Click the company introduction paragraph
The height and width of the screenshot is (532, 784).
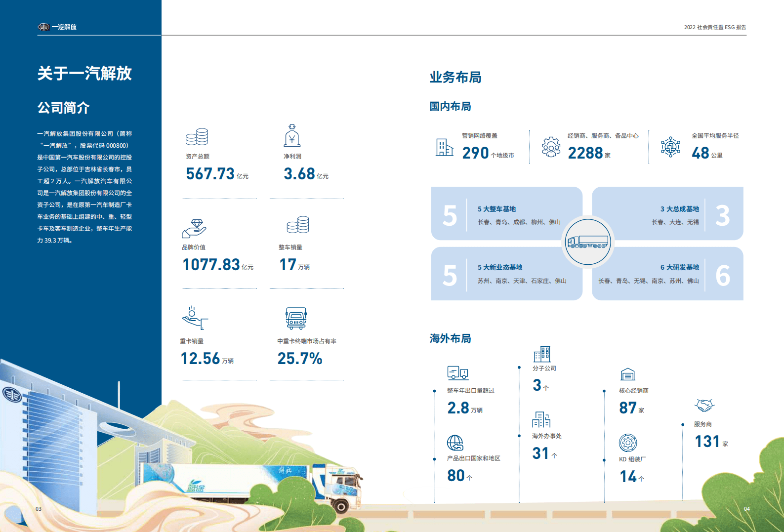84,187
